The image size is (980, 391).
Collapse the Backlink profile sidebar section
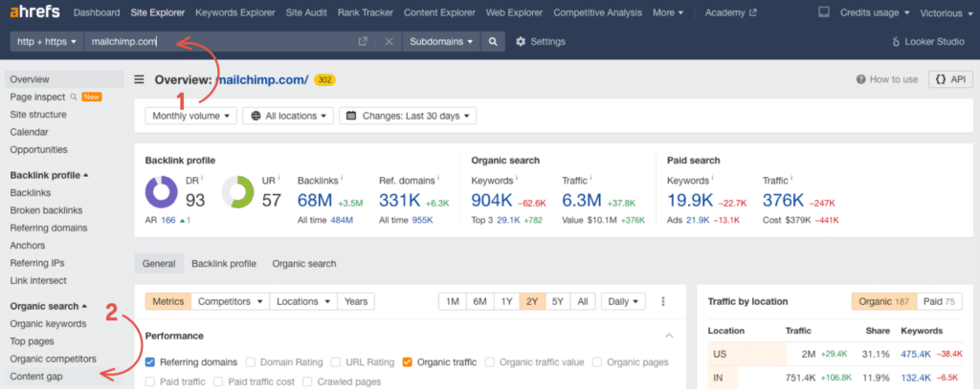tap(49, 175)
